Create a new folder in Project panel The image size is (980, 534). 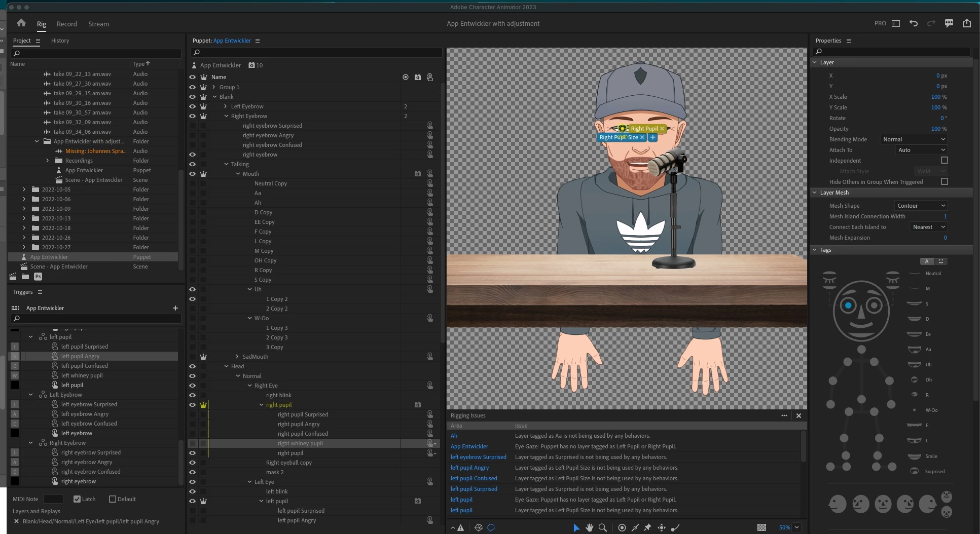(x=25, y=277)
